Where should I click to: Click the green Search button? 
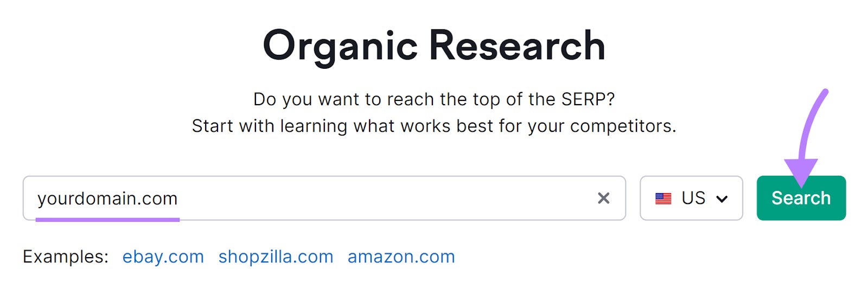pos(801,198)
